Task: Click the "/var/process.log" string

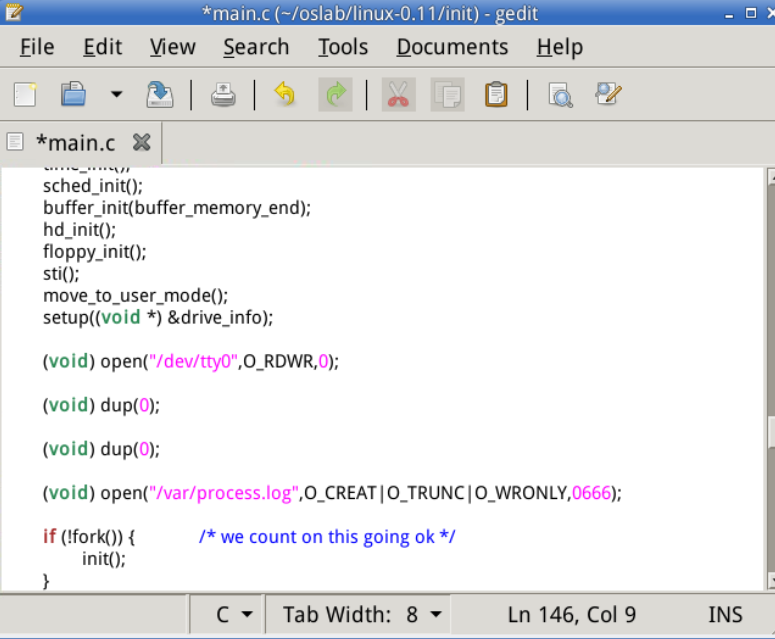Action: tap(224, 493)
